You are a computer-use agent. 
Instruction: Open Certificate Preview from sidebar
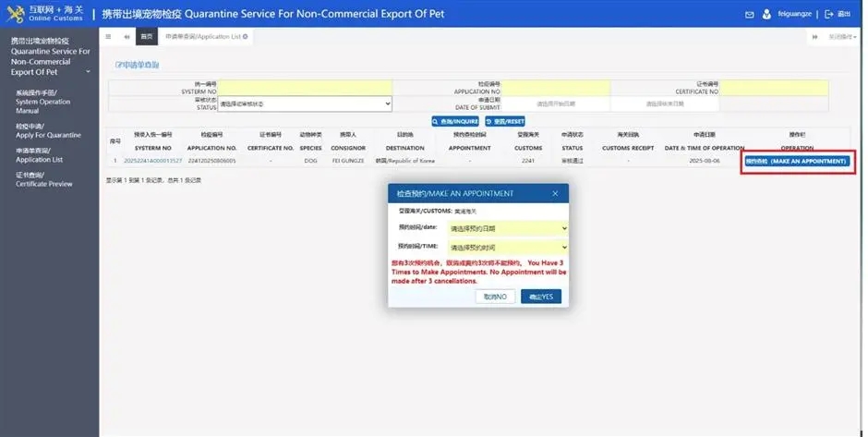click(x=43, y=179)
